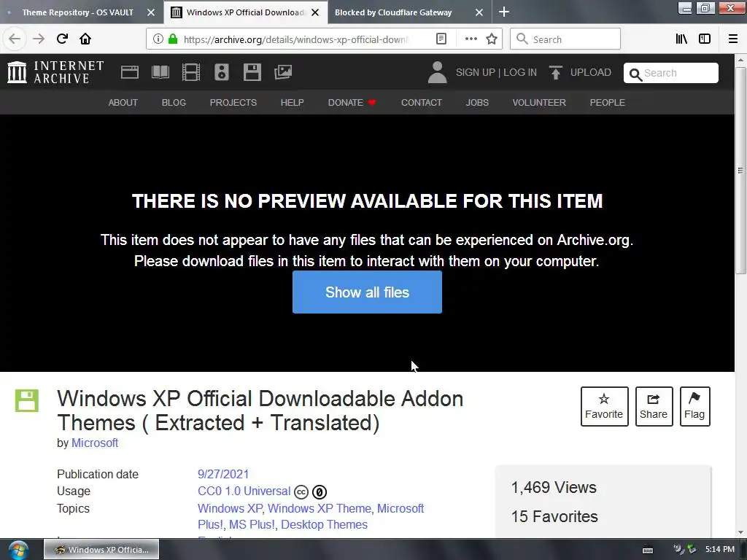Image resolution: width=747 pixels, height=560 pixels.
Task: Close the Blocked by Cloudflare Gateway tab
Action: (x=479, y=12)
